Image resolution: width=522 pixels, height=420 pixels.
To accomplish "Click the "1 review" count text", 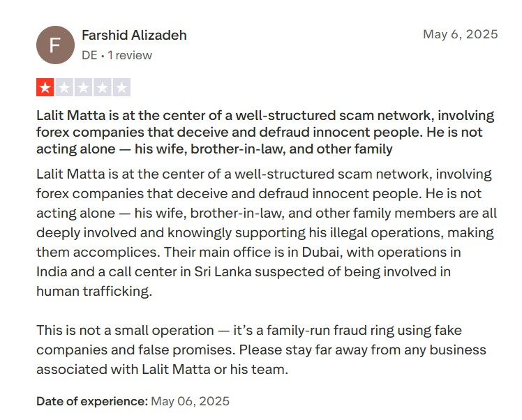I will pos(130,55).
